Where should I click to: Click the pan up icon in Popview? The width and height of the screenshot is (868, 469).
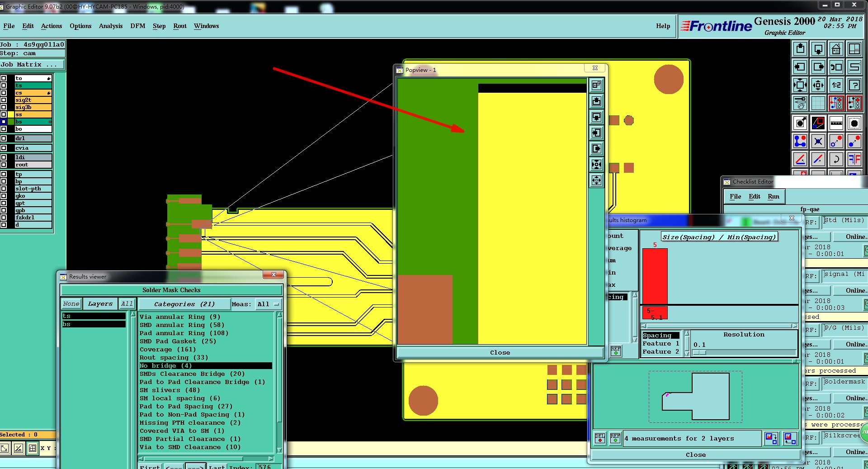tap(597, 101)
